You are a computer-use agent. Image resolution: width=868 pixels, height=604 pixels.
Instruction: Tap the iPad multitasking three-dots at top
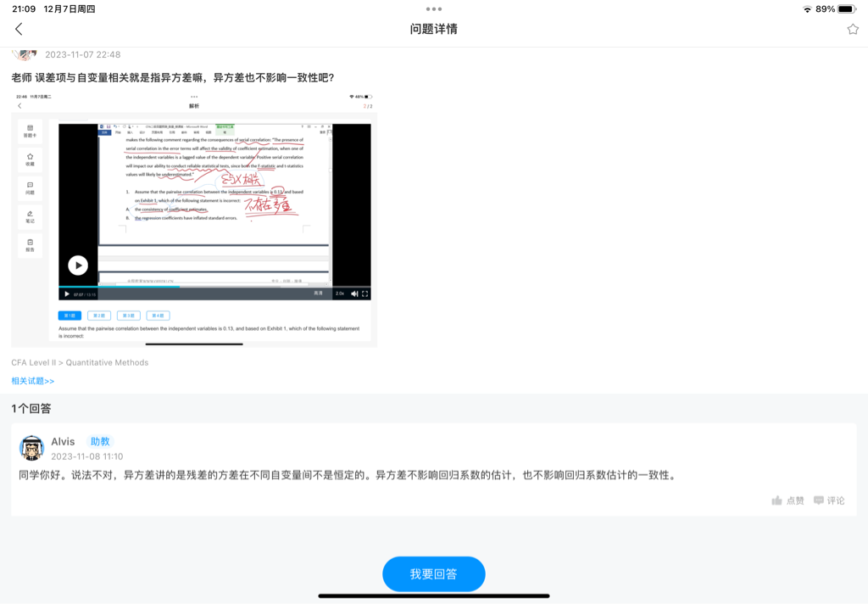click(x=433, y=8)
